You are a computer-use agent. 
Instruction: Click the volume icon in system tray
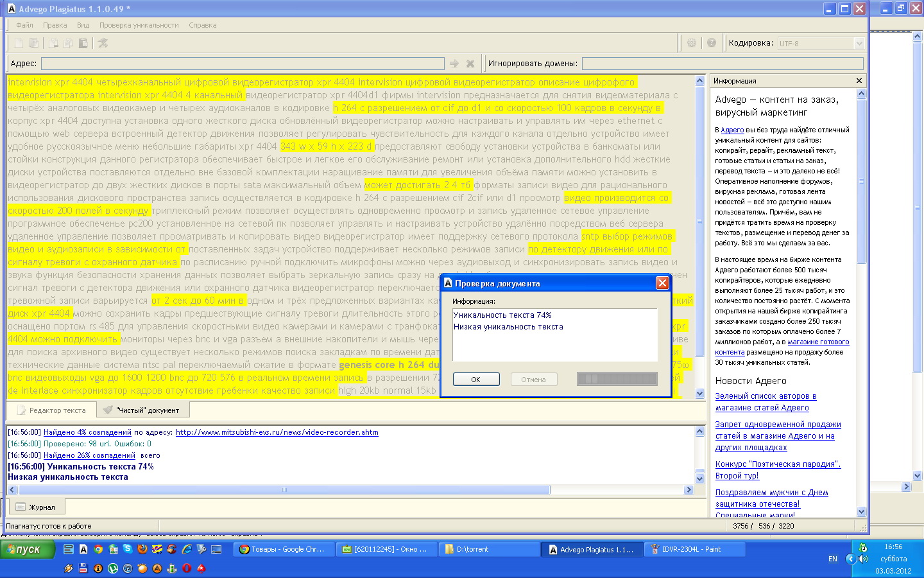(x=864, y=559)
